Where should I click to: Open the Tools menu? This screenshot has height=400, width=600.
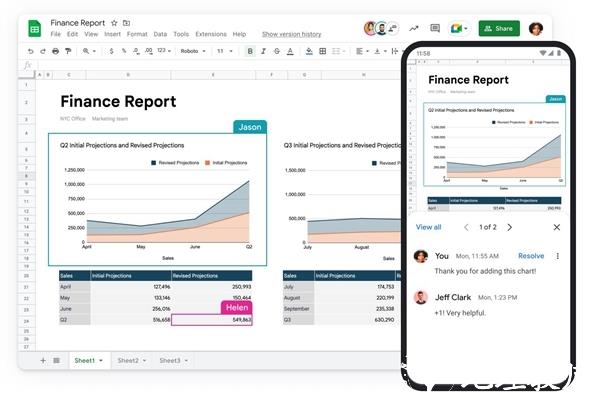pos(181,34)
